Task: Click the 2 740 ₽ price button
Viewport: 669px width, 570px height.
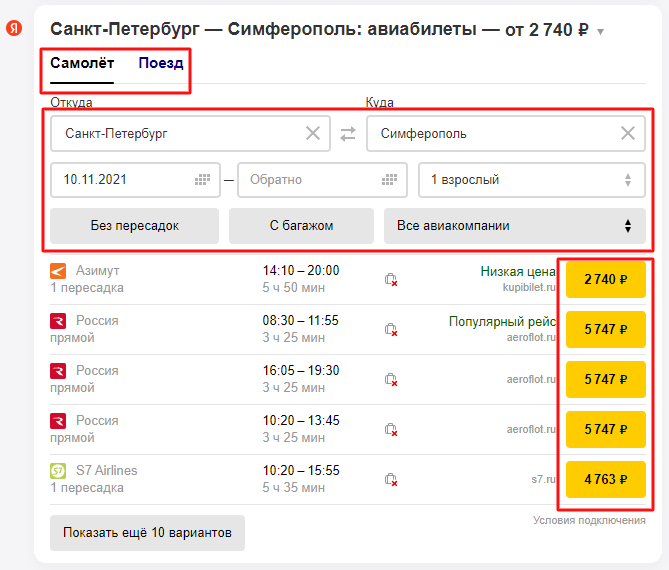Action: click(605, 279)
